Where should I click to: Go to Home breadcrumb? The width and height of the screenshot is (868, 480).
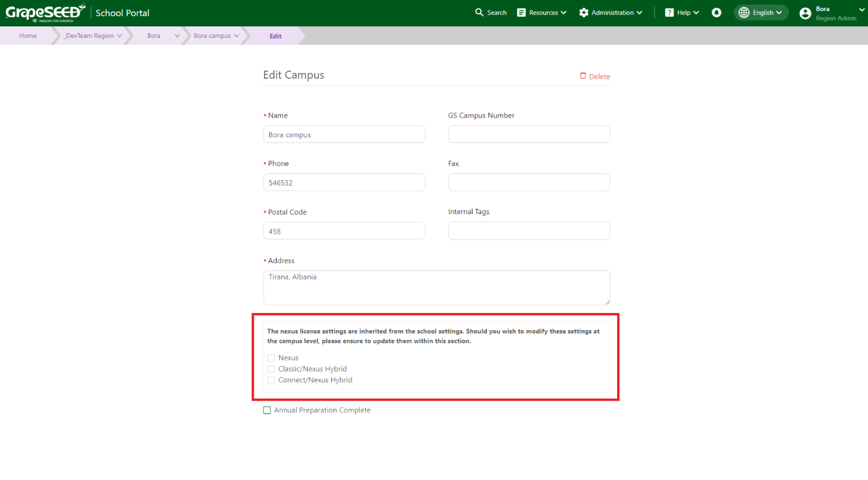click(28, 36)
